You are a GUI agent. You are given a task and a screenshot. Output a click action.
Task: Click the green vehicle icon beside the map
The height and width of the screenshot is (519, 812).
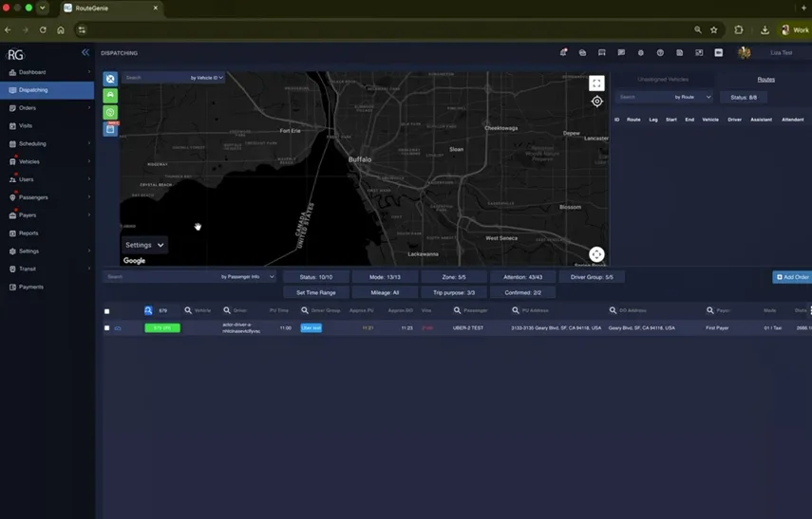110,95
